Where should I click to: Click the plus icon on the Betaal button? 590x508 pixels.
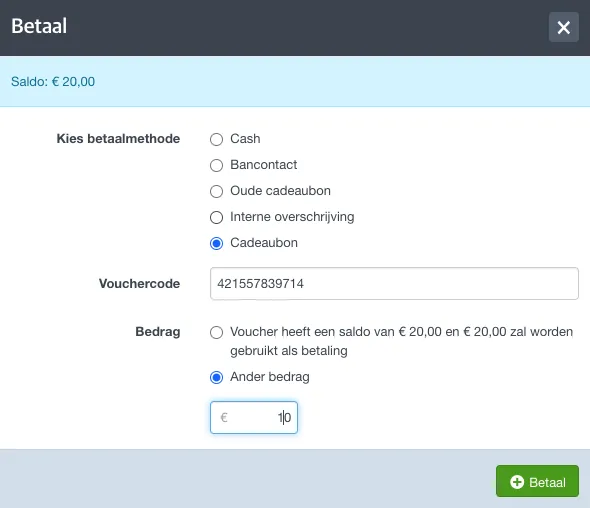[x=517, y=482]
